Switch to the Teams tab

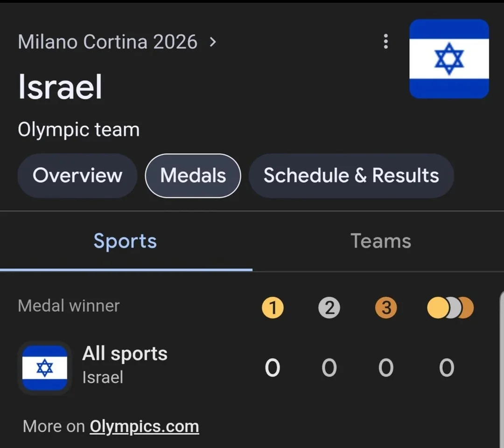pyautogui.click(x=380, y=241)
